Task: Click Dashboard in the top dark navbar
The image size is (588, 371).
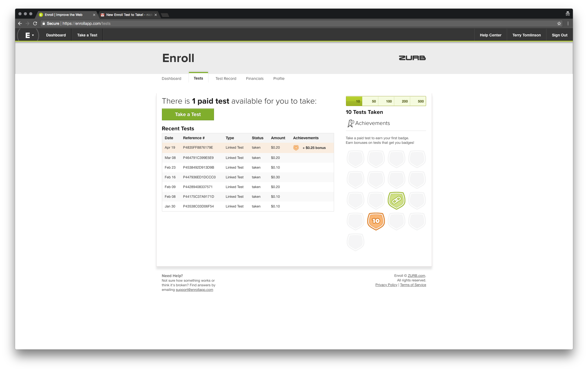Action: point(56,35)
